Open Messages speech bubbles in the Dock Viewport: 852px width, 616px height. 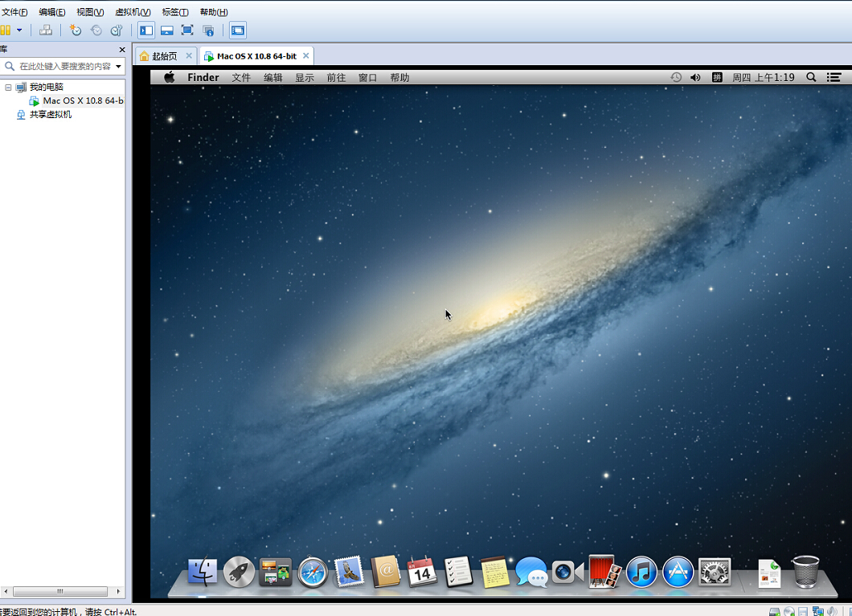click(x=530, y=572)
